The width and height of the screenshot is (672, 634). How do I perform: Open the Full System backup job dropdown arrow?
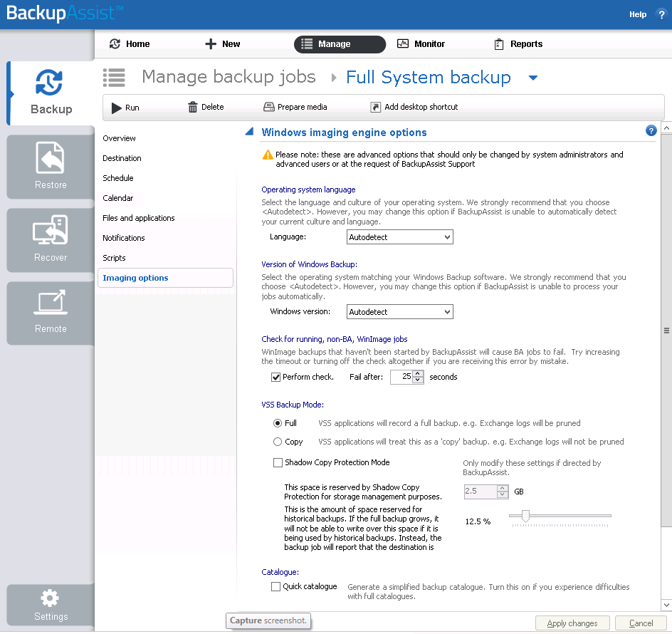pyautogui.click(x=533, y=78)
